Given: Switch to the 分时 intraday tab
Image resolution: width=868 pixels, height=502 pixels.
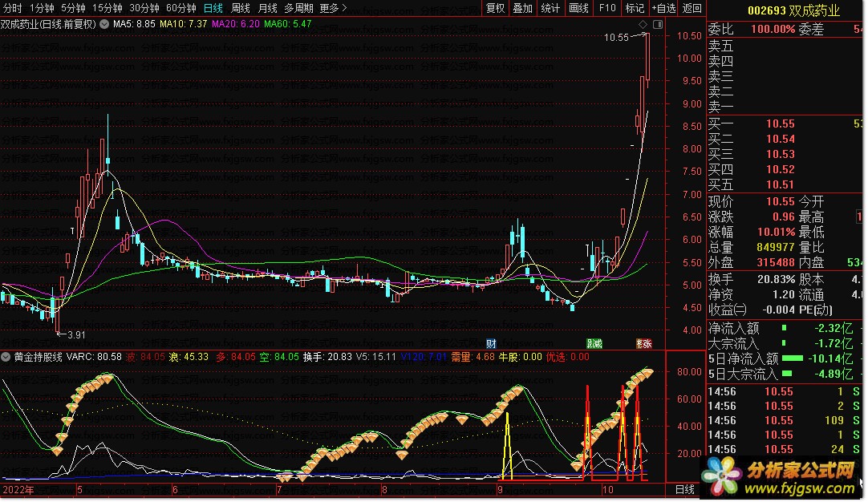Looking at the screenshot, I should (13, 8).
